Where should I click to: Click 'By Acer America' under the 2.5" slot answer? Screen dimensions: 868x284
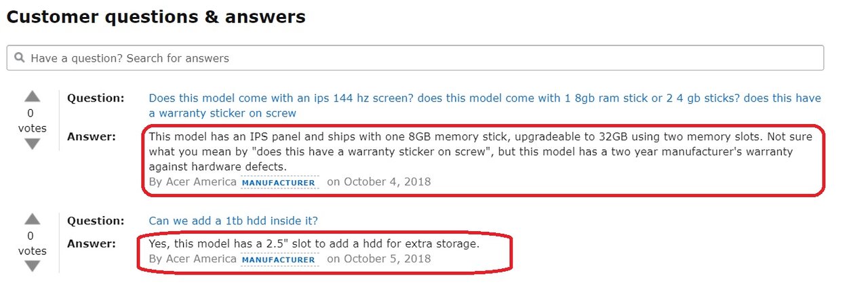pyautogui.click(x=193, y=259)
